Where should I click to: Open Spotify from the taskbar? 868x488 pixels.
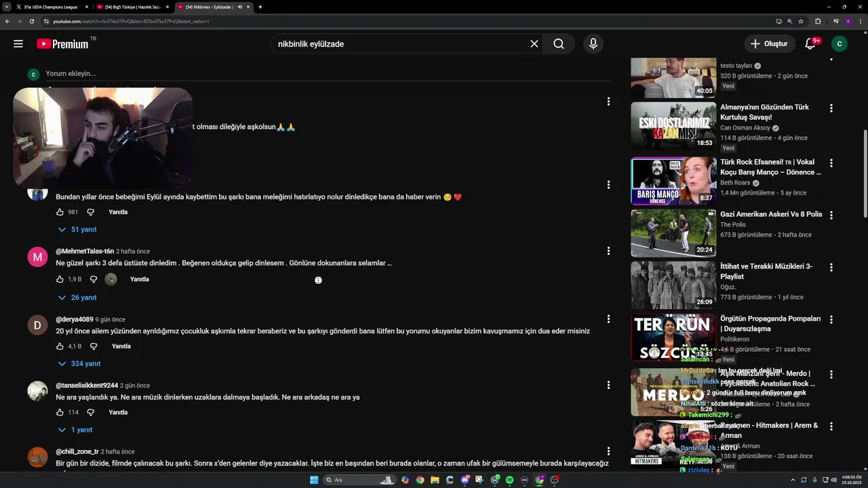509,480
